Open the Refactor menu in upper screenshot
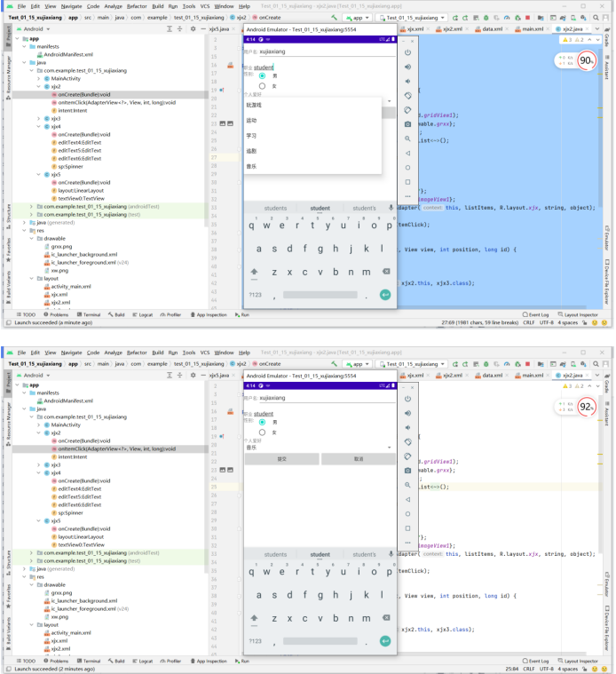Viewport: 616px width, 674px height. click(137, 6)
